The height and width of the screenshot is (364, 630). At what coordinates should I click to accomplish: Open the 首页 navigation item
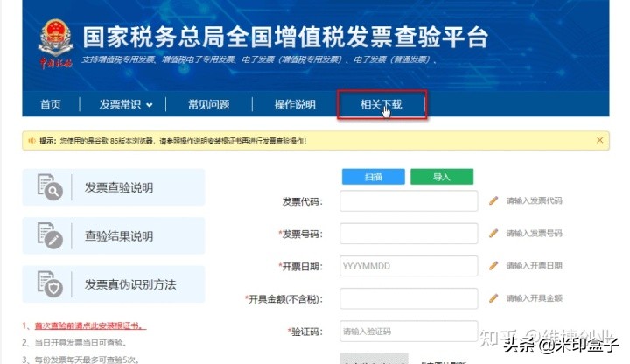coord(51,104)
